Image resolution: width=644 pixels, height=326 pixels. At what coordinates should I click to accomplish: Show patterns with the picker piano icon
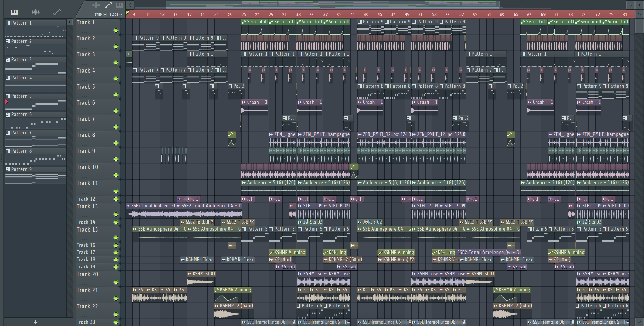[14, 12]
